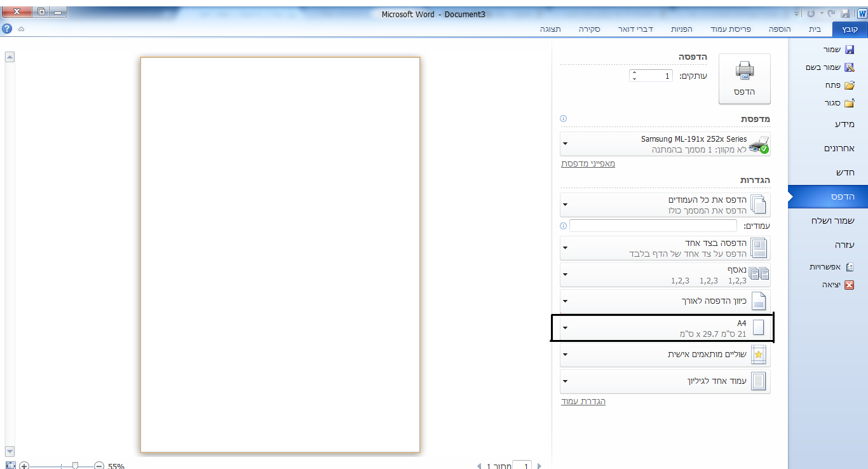Open אפשרויות Options from the sidebar
This screenshot has width=868, height=469.
(831, 267)
